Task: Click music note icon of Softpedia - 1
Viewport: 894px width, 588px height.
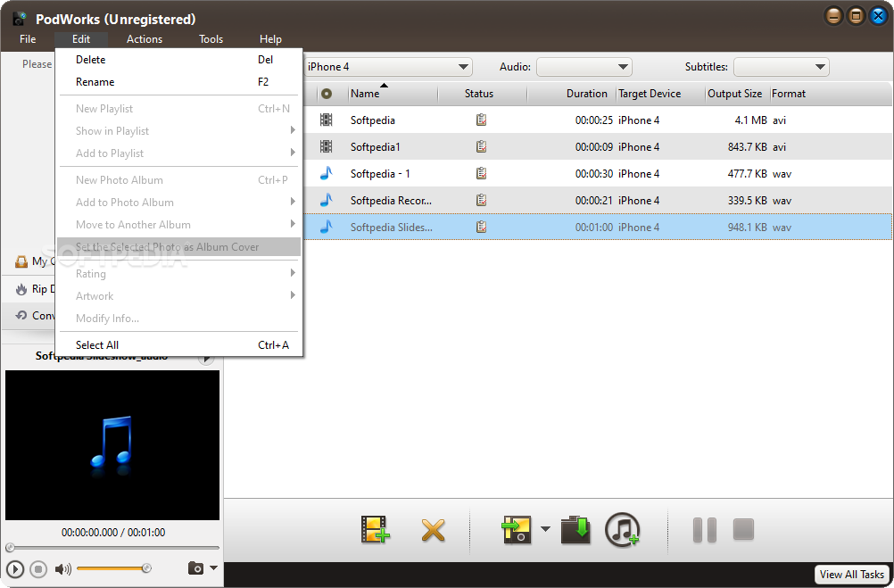Action: click(x=327, y=173)
